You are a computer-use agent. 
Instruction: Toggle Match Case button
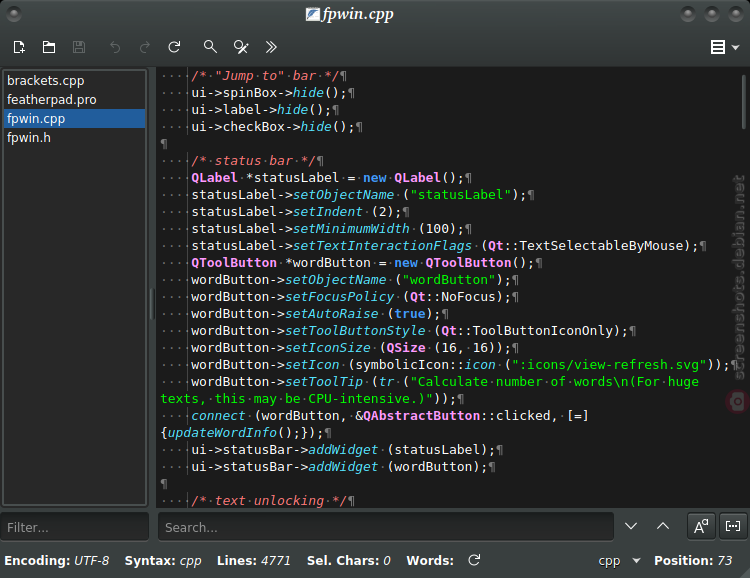coord(701,526)
